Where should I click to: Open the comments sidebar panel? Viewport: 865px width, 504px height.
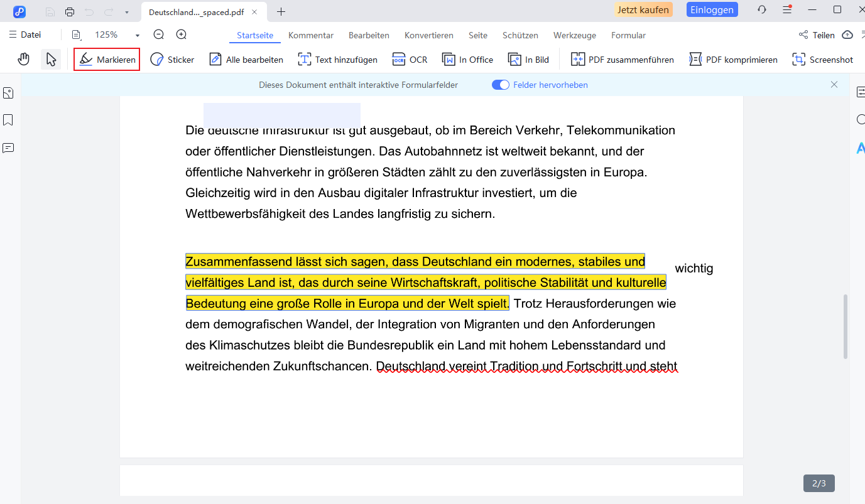pyautogui.click(x=8, y=148)
